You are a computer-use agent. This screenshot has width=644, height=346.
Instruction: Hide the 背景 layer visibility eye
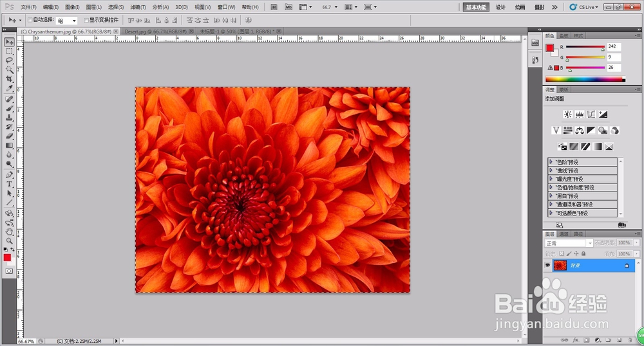pos(547,265)
